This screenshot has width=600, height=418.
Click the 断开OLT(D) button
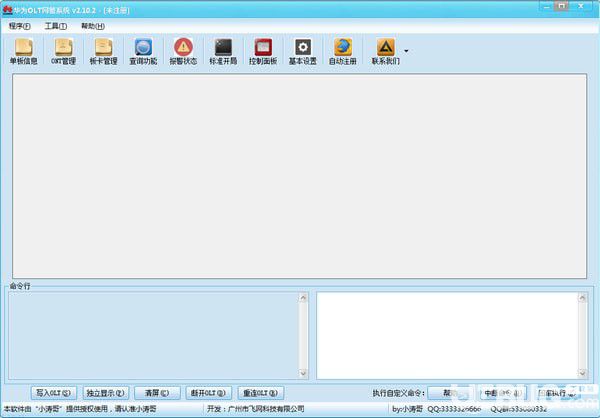[209, 393]
